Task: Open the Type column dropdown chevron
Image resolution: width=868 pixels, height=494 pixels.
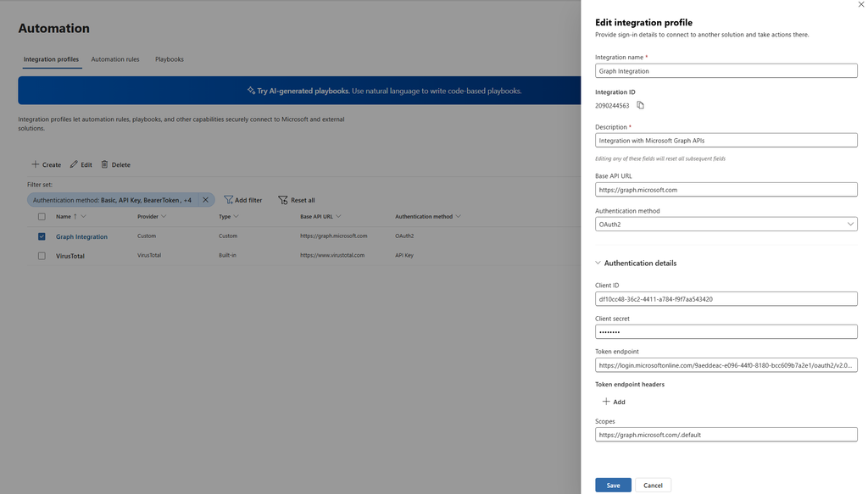Action: [x=236, y=216]
